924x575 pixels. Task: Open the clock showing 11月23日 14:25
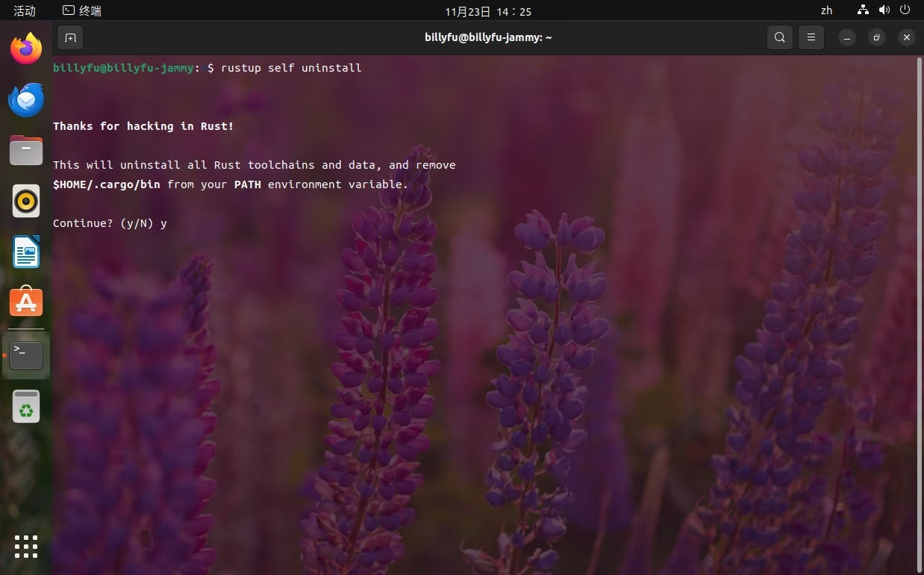pos(488,12)
